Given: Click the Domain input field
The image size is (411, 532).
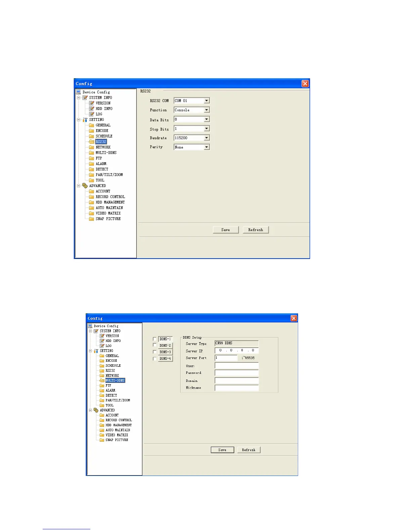Looking at the screenshot, I should 237,381.
